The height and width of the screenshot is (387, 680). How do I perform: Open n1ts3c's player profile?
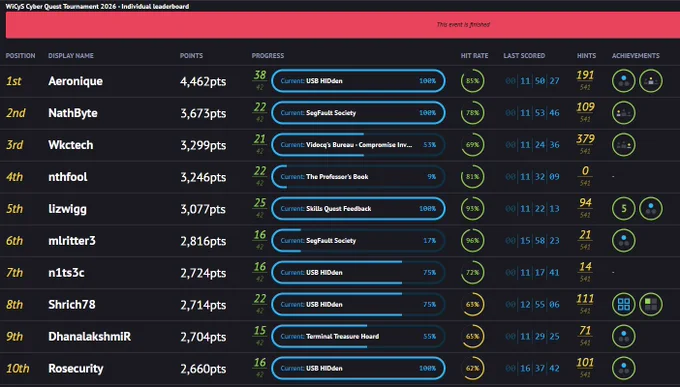[x=66, y=273]
